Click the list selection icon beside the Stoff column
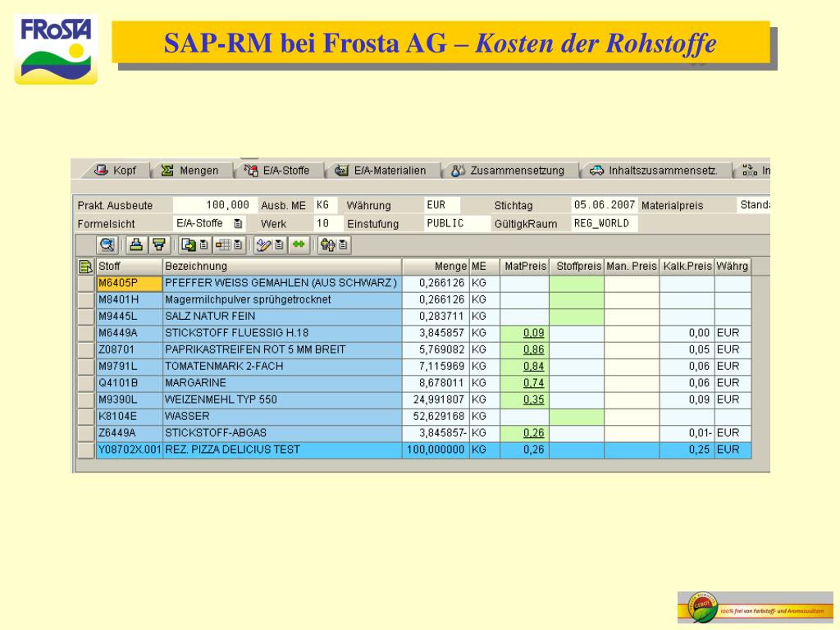This screenshot has height=630, width=840. pyautogui.click(x=85, y=266)
